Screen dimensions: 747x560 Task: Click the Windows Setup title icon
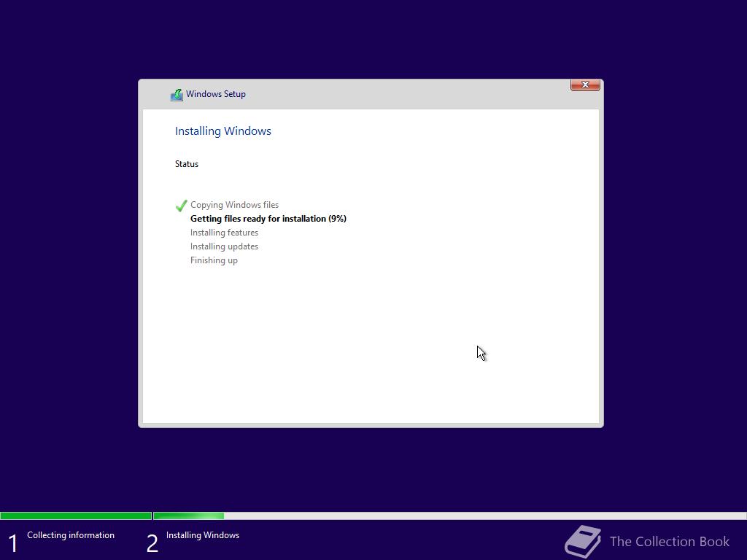pos(177,95)
